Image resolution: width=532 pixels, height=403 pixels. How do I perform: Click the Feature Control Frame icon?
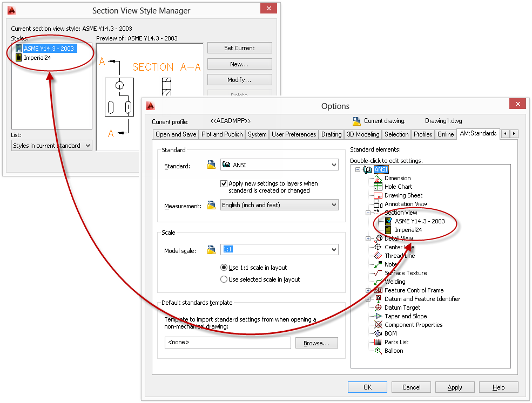point(378,290)
